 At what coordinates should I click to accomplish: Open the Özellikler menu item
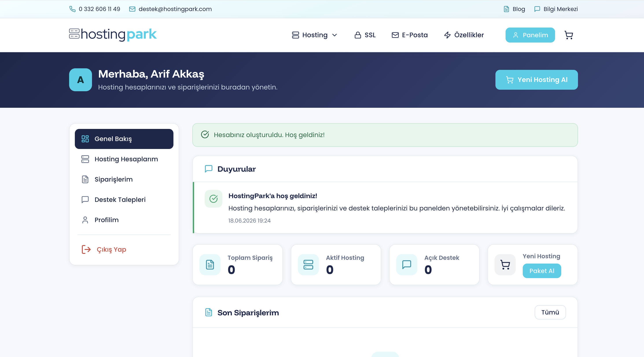(x=464, y=35)
